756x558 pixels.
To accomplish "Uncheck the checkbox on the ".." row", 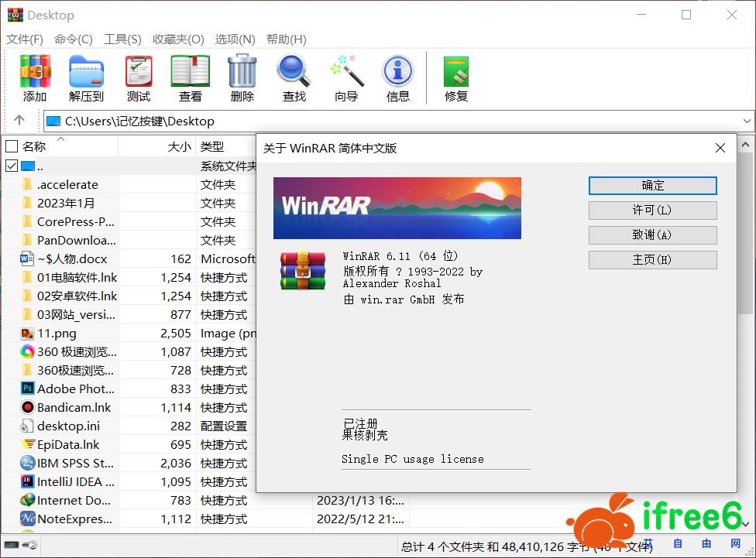I will tap(12, 166).
